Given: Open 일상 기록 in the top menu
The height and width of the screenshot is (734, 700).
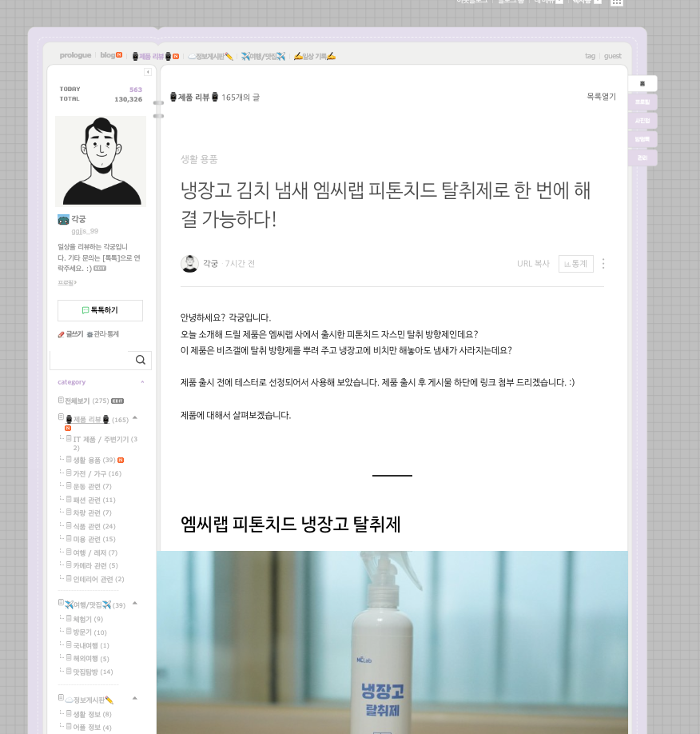Looking at the screenshot, I should [314, 56].
